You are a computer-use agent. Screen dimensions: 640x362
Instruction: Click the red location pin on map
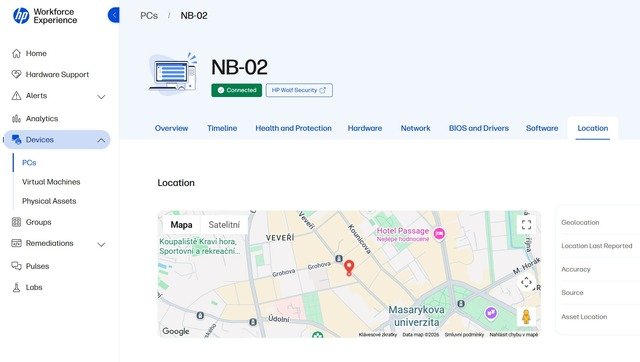pyautogui.click(x=349, y=268)
